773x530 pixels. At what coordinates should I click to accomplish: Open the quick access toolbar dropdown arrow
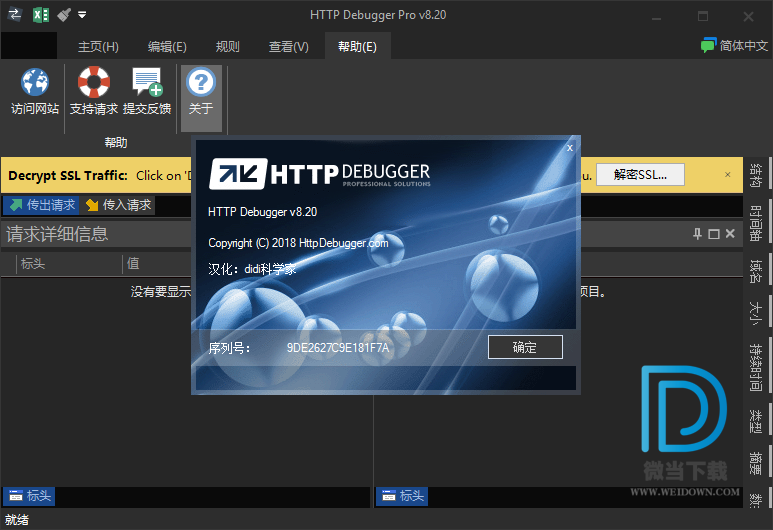pyautogui.click(x=82, y=15)
